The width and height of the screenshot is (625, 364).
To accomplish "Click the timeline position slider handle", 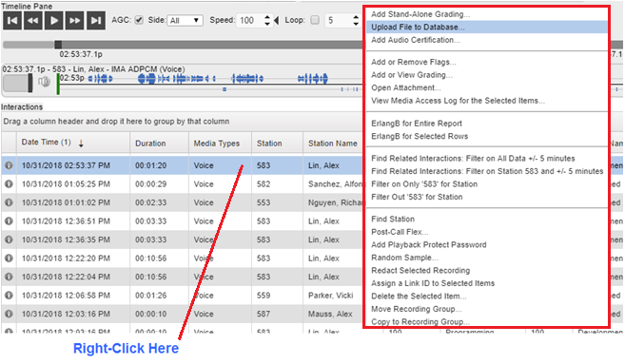I will click(58, 45).
